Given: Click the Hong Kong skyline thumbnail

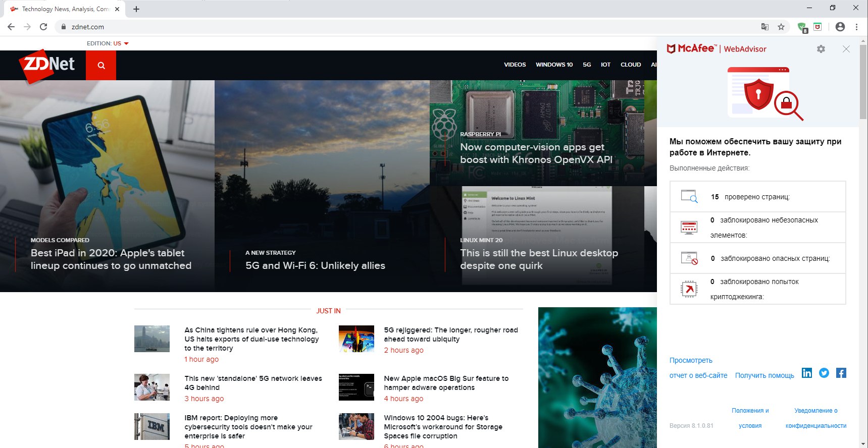Looking at the screenshot, I should point(152,339).
